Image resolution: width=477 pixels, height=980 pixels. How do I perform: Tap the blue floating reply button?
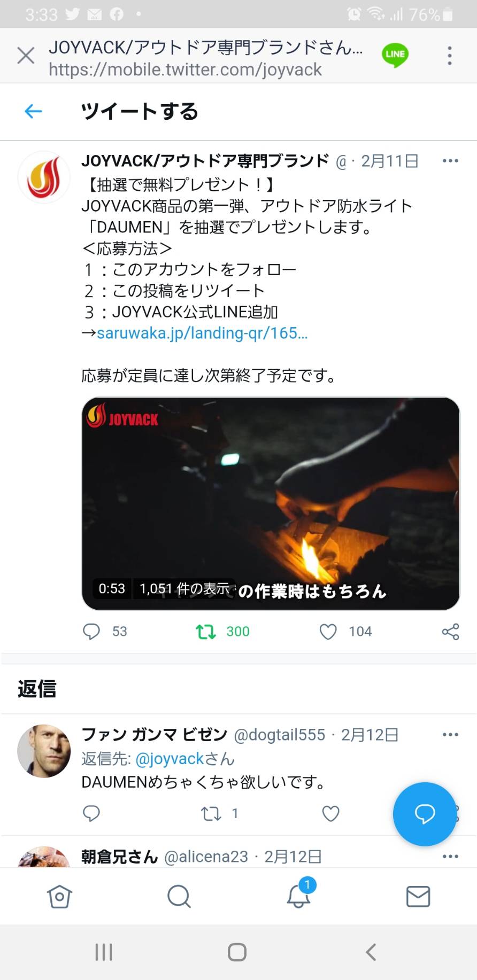[425, 814]
